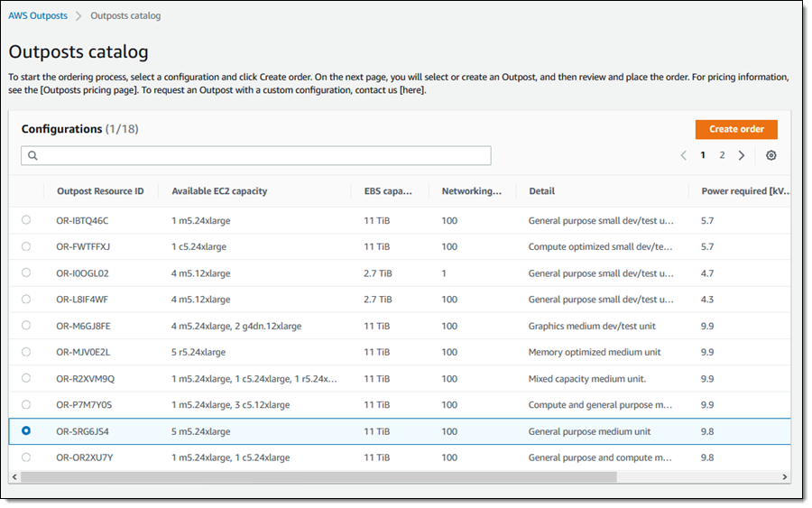Select radio button for OR-L8IF4WF

tap(26, 300)
